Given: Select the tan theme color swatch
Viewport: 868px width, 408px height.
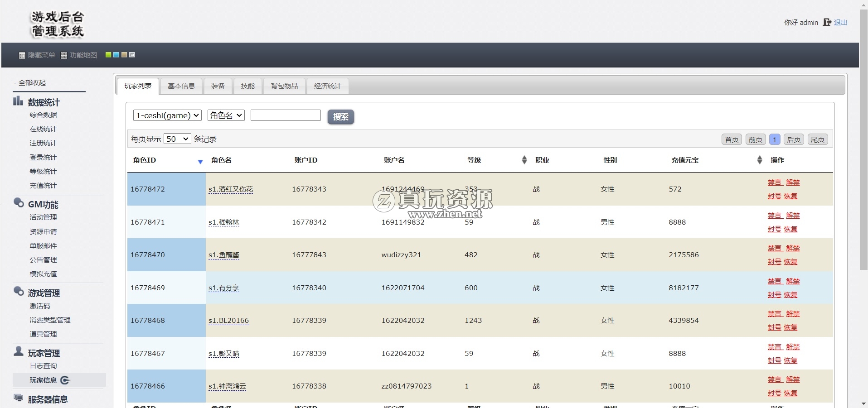Looking at the screenshot, I should 124,55.
